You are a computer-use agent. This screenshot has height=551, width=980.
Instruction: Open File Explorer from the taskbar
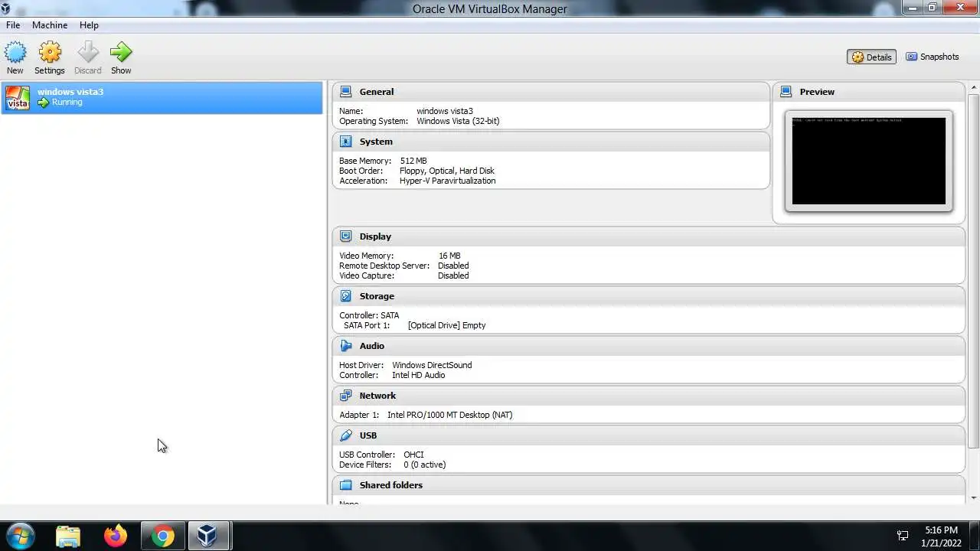[x=68, y=536]
